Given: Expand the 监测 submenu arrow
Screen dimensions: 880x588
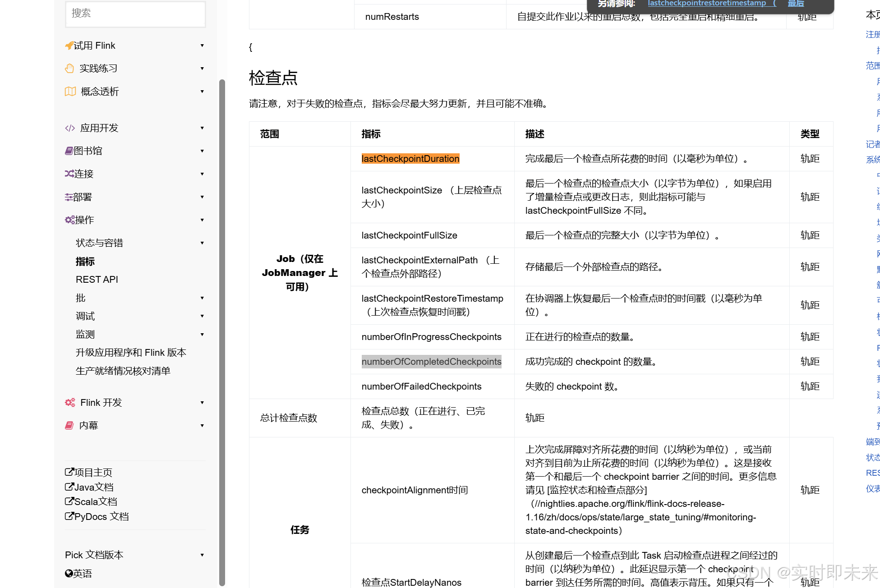Looking at the screenshot, I should pyautogui.click(x=202, y=335).
